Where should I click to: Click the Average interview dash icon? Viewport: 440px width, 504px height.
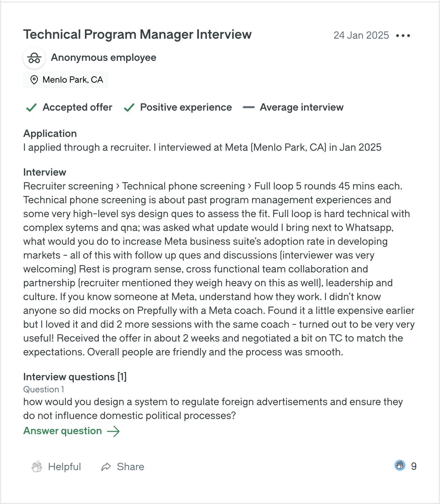click(249, 108)
